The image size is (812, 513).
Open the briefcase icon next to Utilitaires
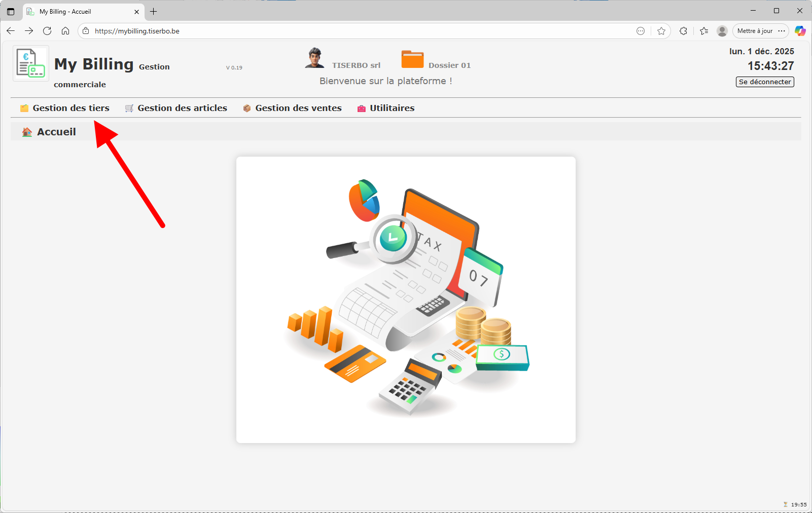pyautogui.click(x=361, y=108)
